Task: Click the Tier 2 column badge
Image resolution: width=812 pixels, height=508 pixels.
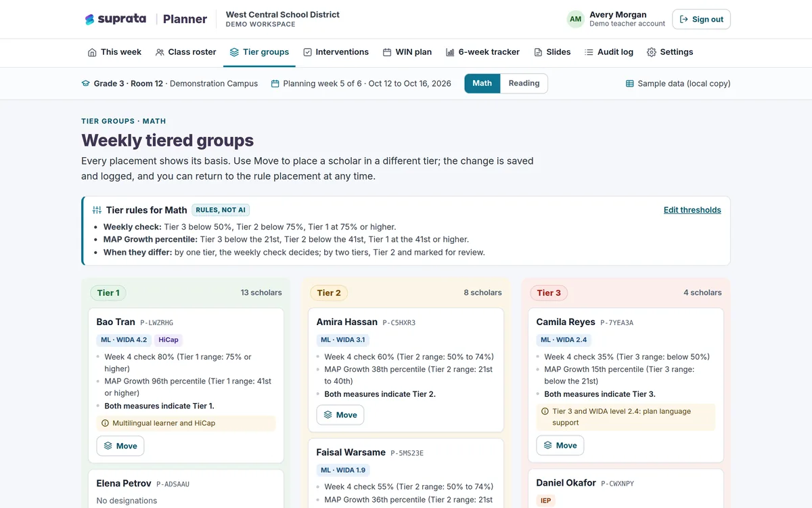Action: [329, 293]
